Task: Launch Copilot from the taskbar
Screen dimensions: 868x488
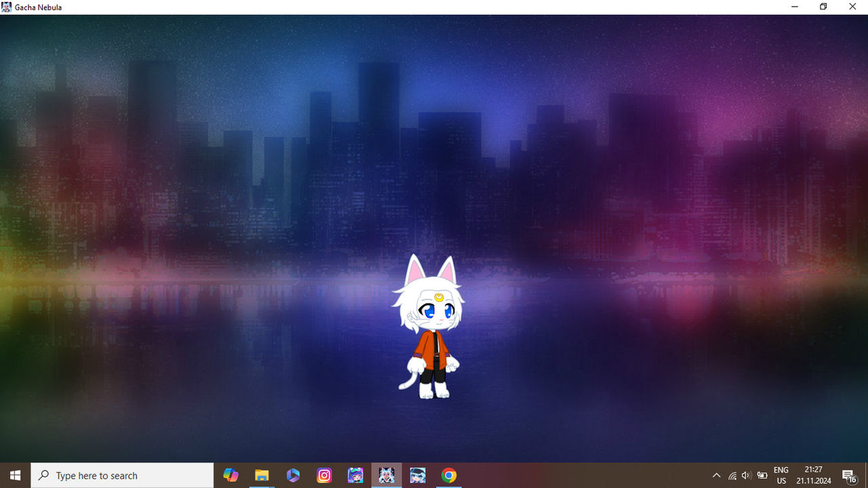Action: pos(231,475)
